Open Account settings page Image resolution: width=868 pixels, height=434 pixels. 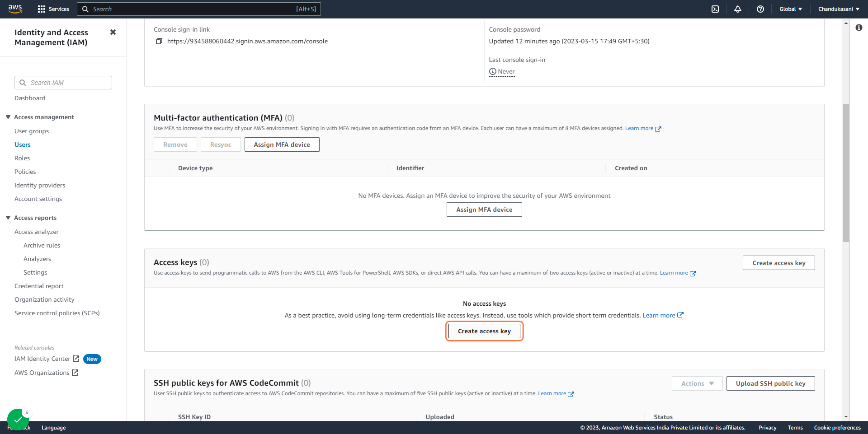point(38,199)
